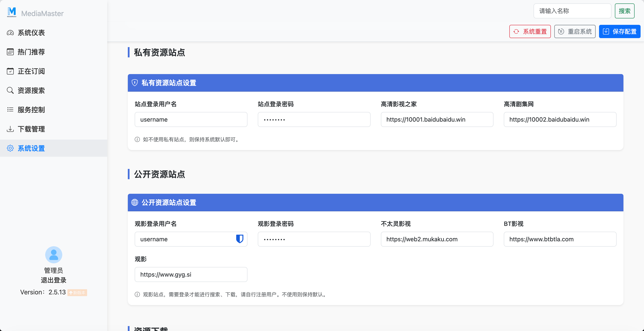Click the 公开资源站点设置 card header
This screenshot has height=331, width=644.
coord(376,203)
